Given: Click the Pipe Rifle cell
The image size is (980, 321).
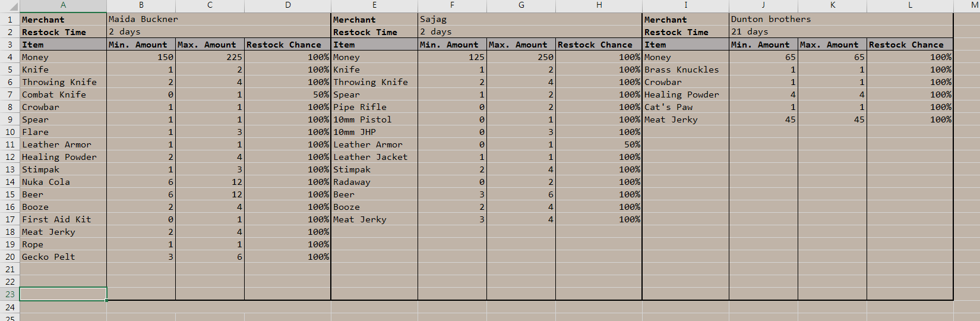Looking at the screenshot, I should pos(374,107).
